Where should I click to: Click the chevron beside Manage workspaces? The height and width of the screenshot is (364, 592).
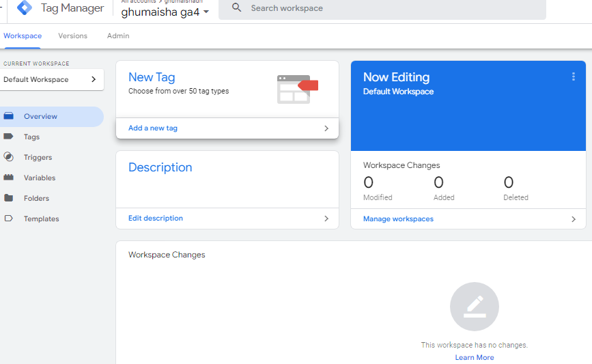pos(573,219)
